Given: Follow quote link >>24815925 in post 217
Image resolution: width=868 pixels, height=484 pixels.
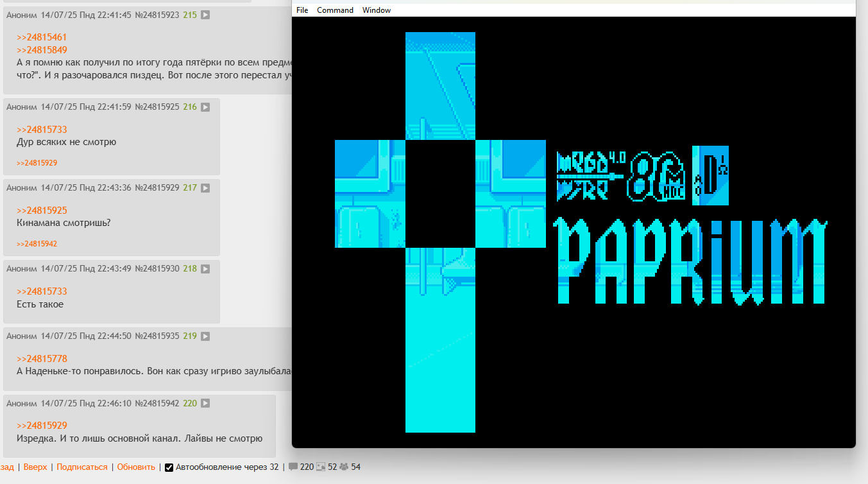Looking at the screenshot, I should point(42,211).
